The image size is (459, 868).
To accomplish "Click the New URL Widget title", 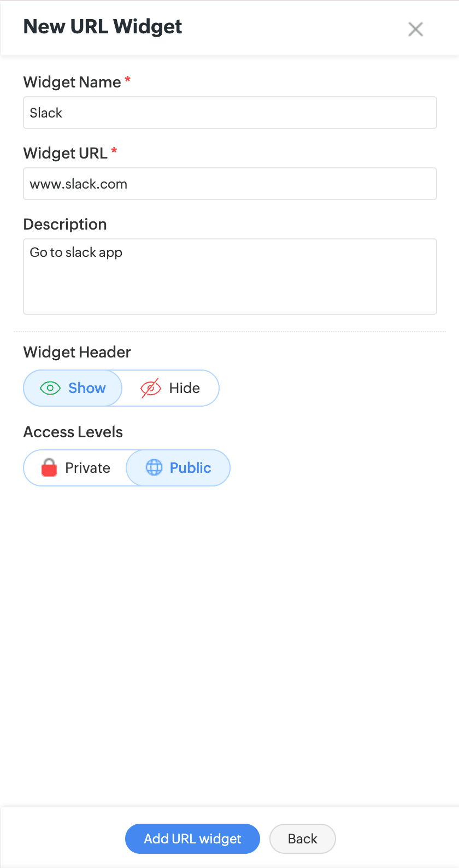I will tap(103, 27).
